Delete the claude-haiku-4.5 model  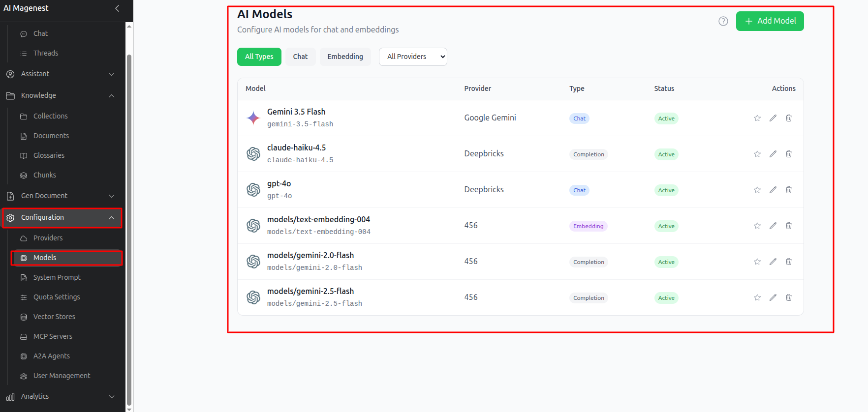[789, 154]
